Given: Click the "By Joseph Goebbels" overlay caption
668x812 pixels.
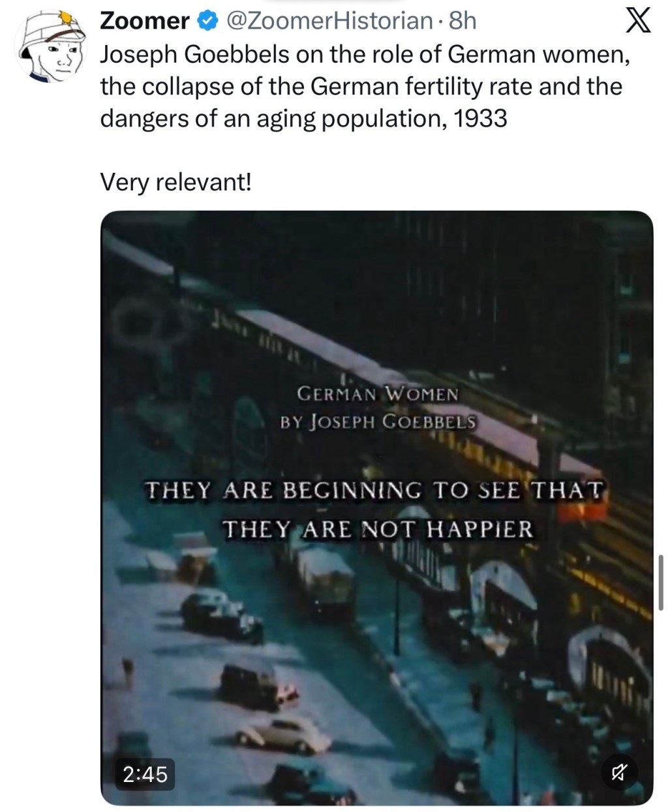Looking at the screenshot, I should [377, 421].
